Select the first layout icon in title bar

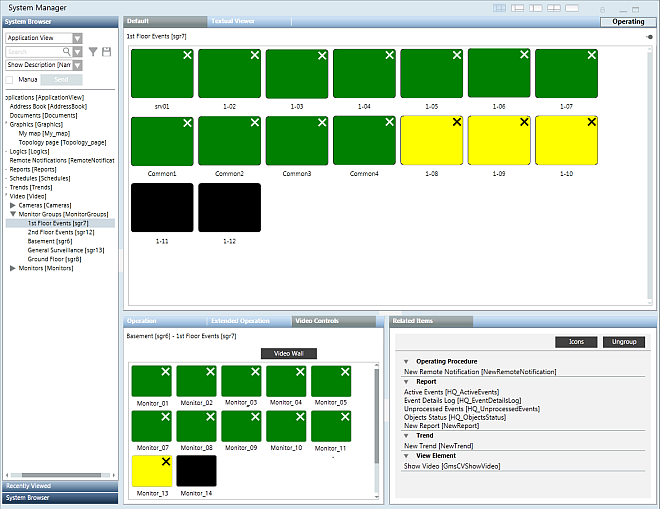tap(500, 8)
